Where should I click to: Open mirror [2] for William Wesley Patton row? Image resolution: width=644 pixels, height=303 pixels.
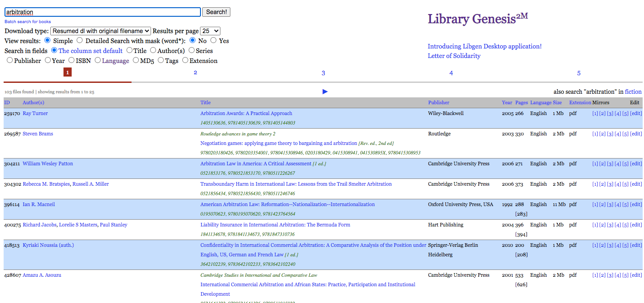click(x=602, y=164)
